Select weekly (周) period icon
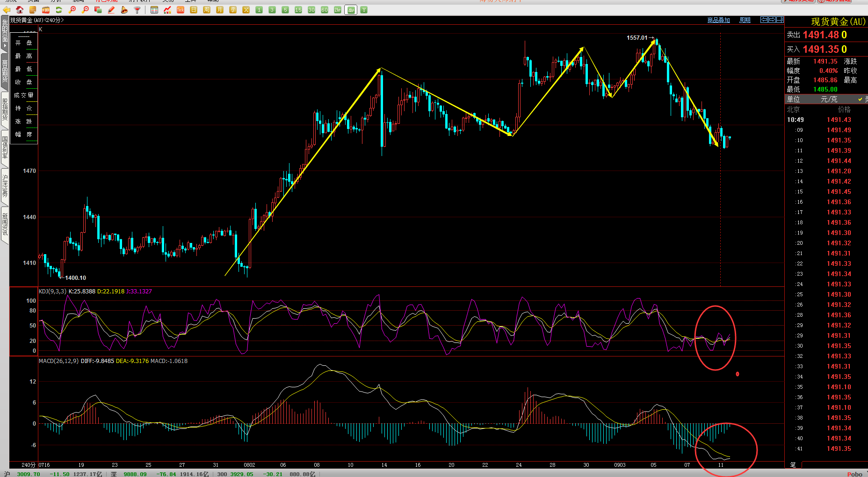868x477 pixels. click(x=207, y=10)
